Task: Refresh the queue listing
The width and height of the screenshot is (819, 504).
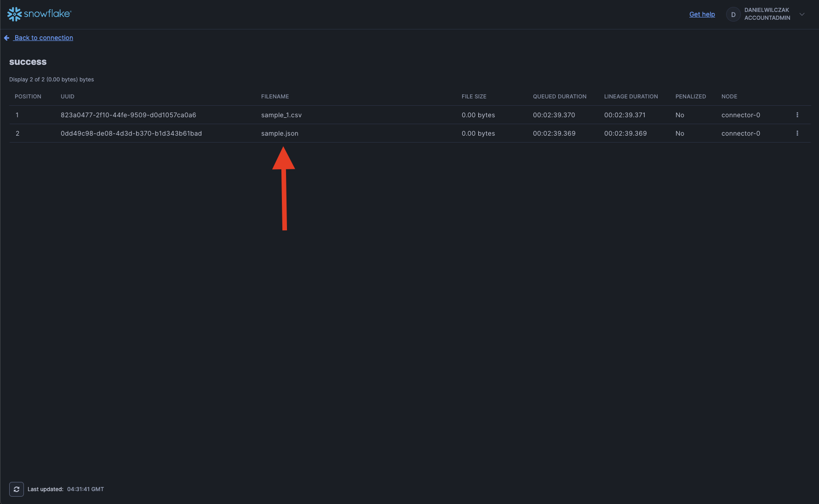Action: coord(17,489)
